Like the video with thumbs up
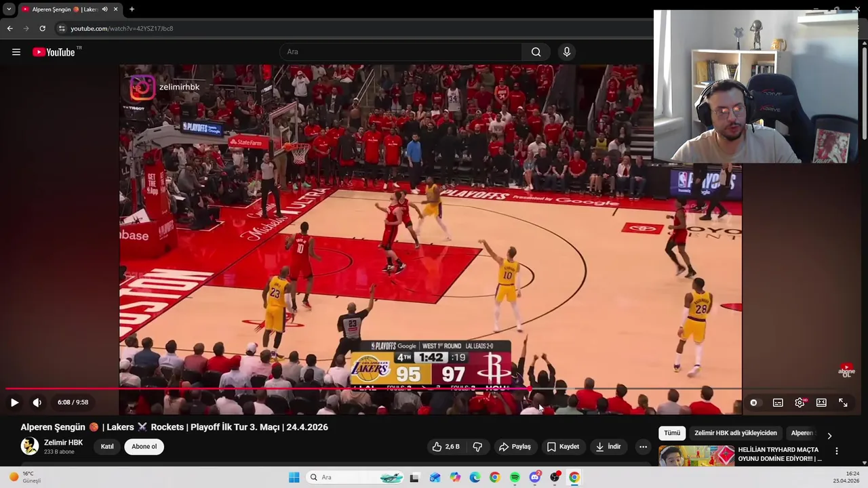 446,447
